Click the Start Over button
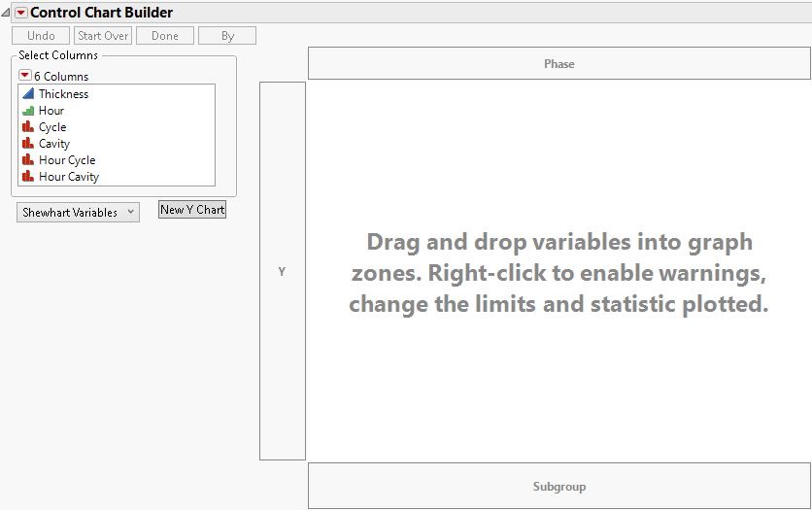Screen dimensions: 812x510 click(103, 36)
